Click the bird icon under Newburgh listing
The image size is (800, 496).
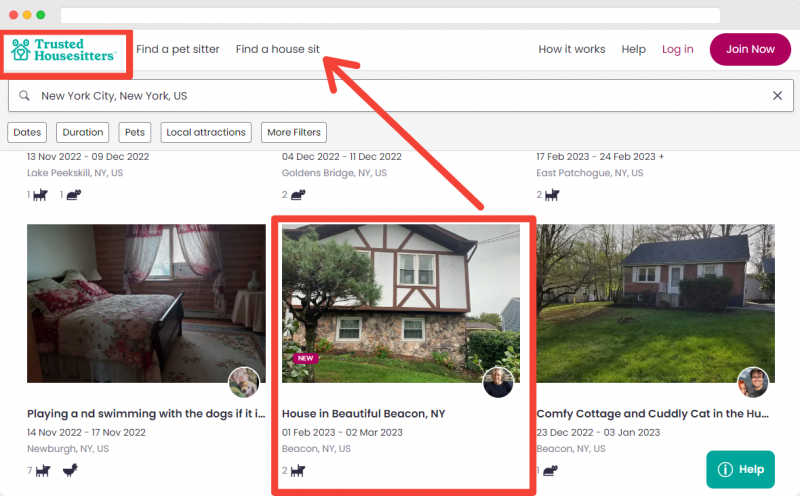[70, 470]
